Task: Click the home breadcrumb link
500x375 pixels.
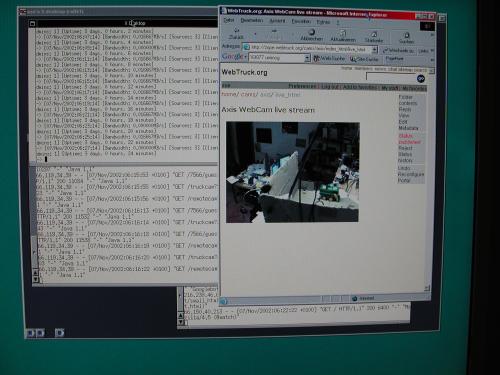Action: point(229,94)
